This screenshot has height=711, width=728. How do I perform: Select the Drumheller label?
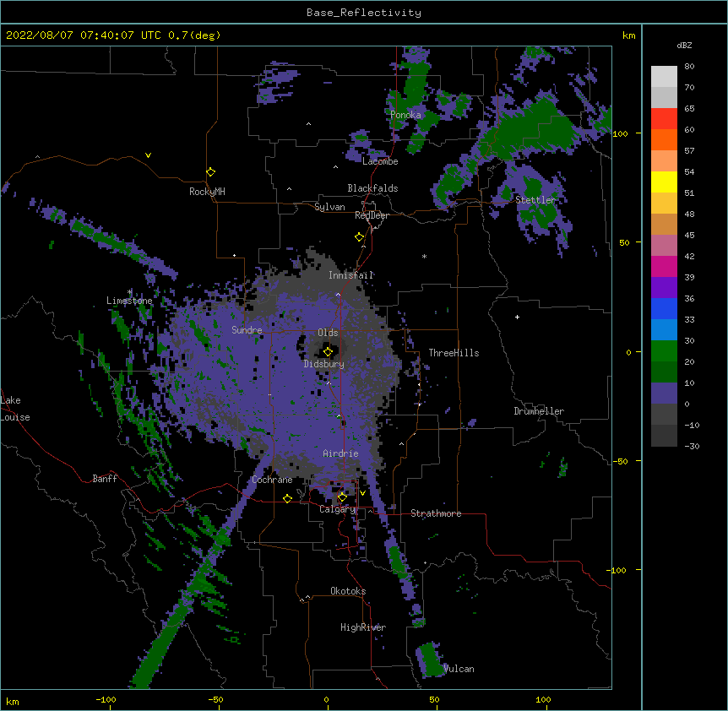click(x=539, y=411)
